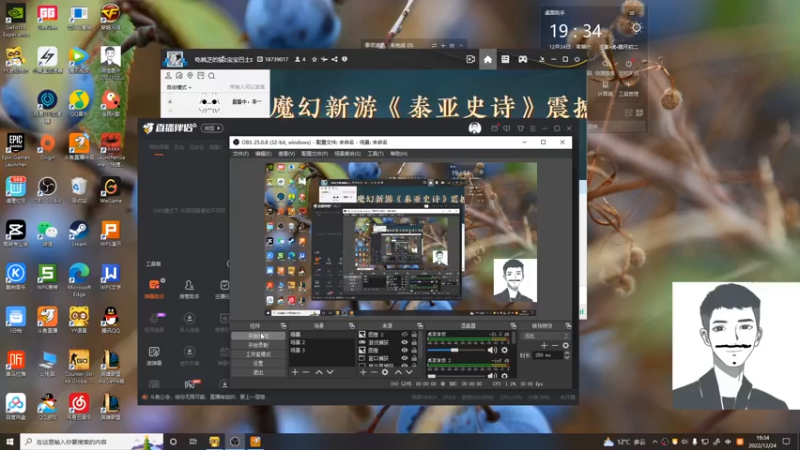800x450 pixels.
Task: Pop out the Controls dock
Action: pyautogui.click(x=284, y=326)
